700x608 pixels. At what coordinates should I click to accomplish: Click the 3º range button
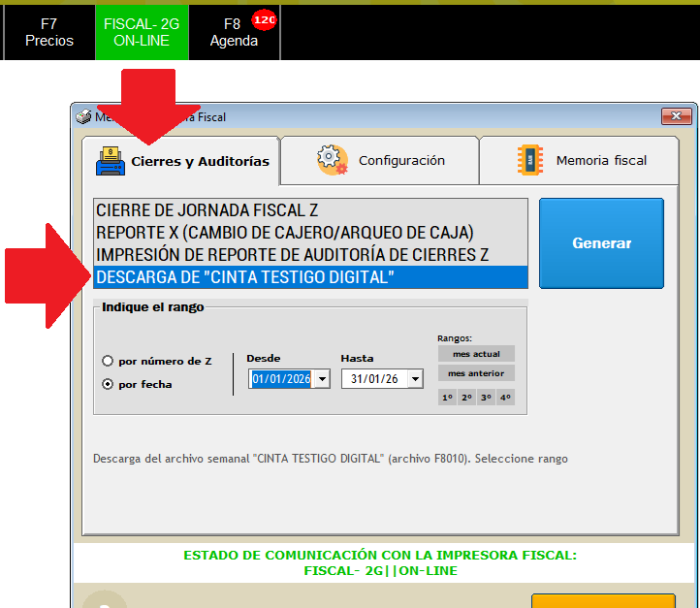(x=486, y=398)
